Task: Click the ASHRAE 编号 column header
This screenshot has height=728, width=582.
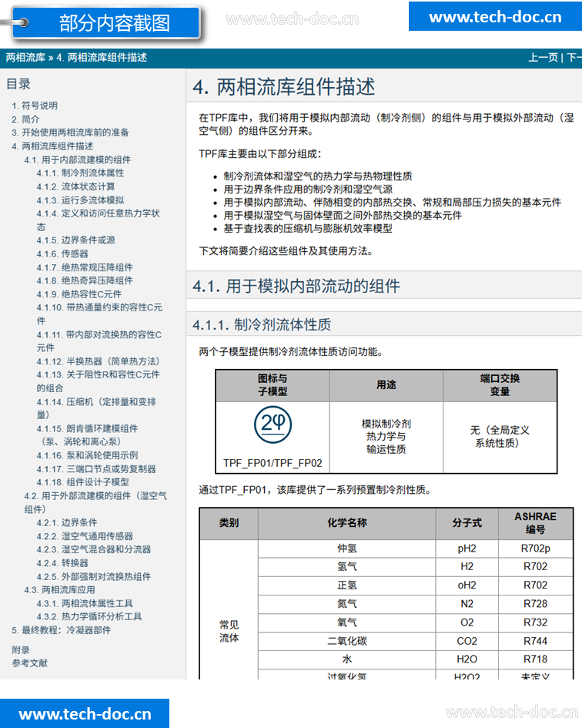Action: (535, 523)
